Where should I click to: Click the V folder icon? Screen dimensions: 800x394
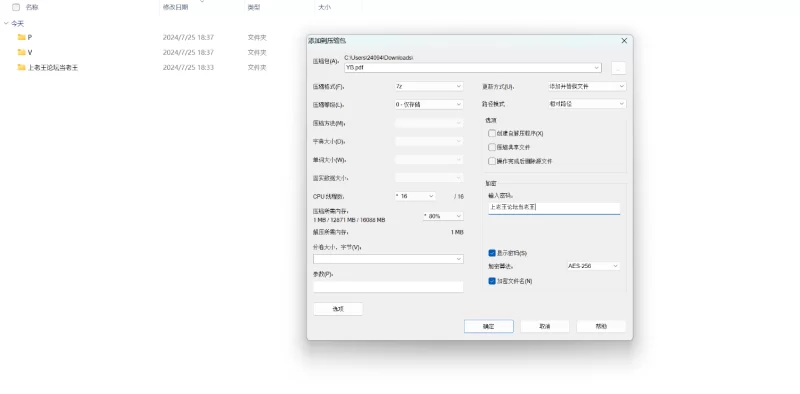pos(21,52)
